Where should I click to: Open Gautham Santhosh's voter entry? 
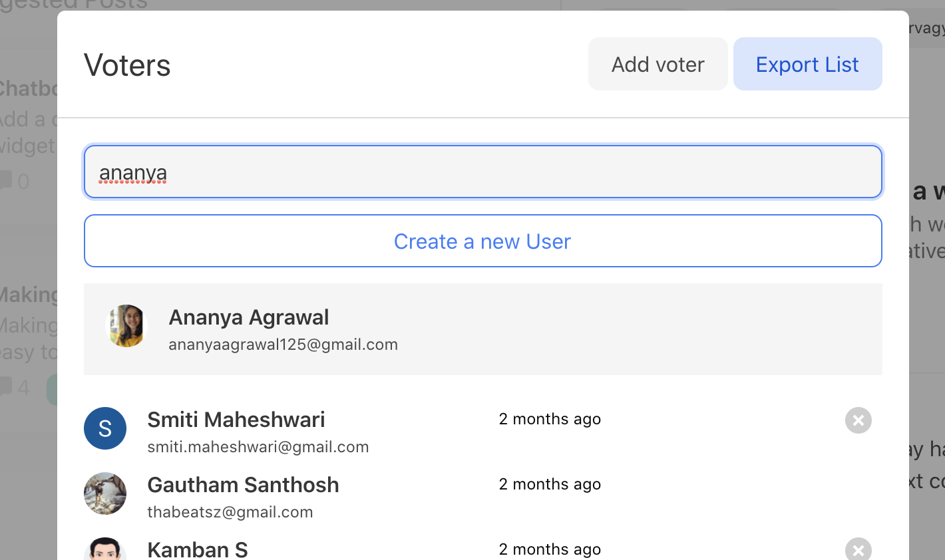[243, 485]
